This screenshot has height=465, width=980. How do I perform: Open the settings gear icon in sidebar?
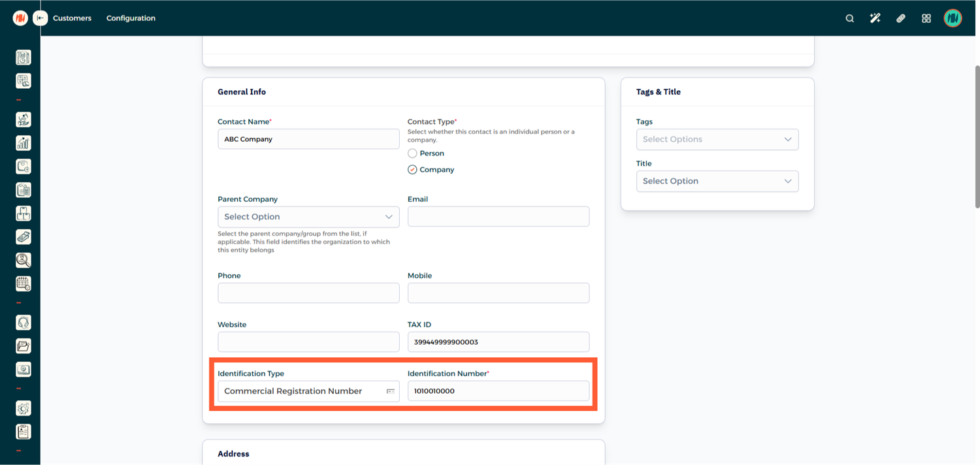click(x=23, y=408)
